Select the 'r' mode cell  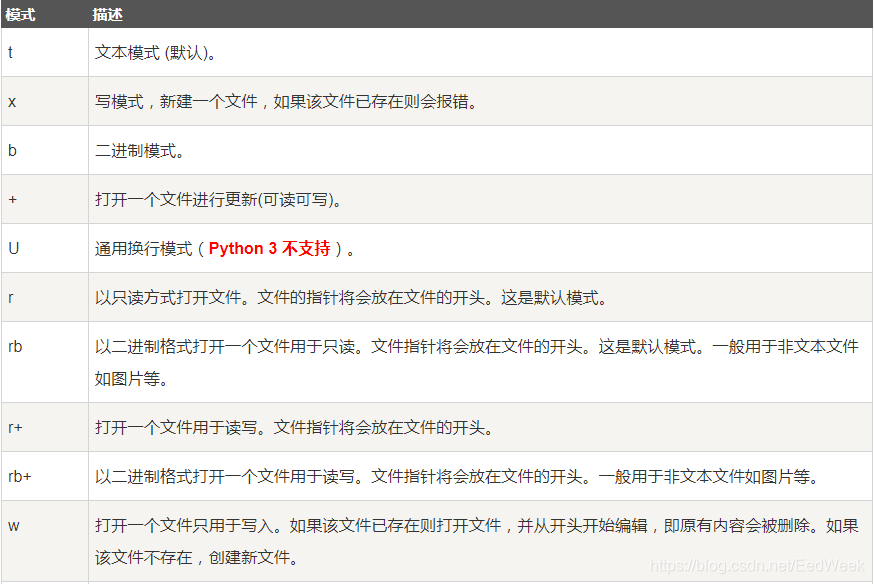point(45,298)
